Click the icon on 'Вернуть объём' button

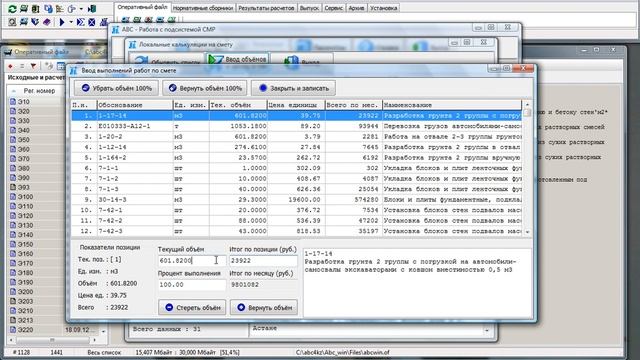point(241,307)
